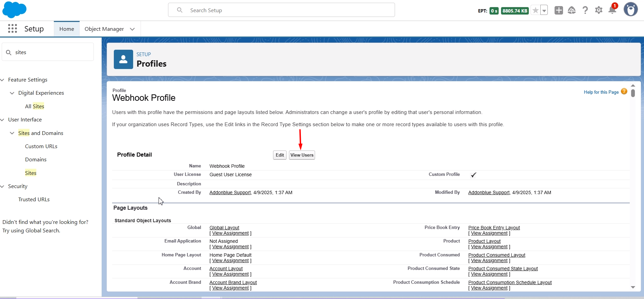Open the App Launcher grid icon

coord(13,29)
